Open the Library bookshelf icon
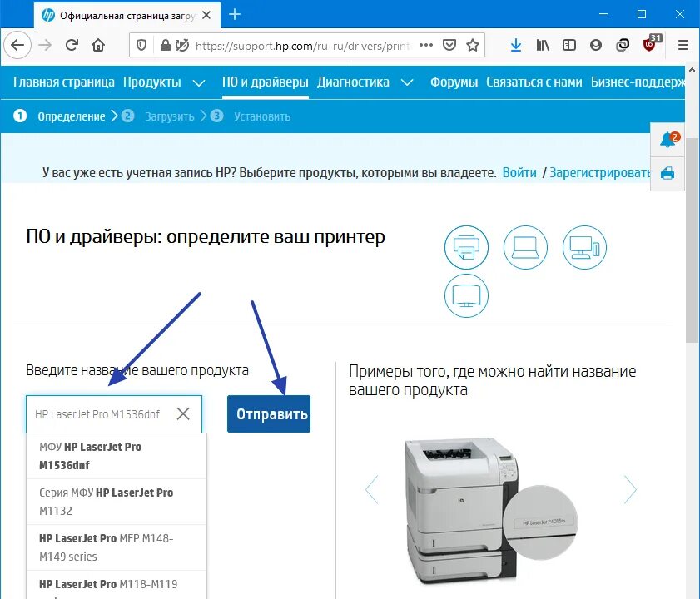This screenshot has height=599, width=700. click(x=543, y=45)
